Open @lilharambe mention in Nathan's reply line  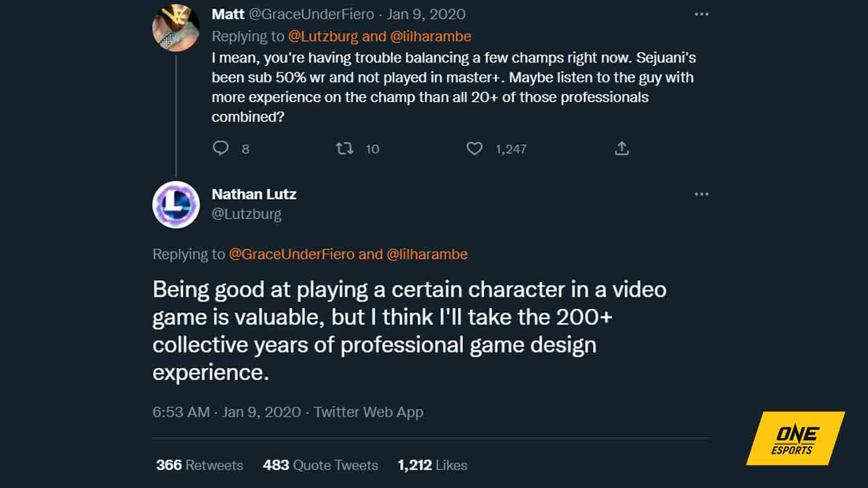(x=427, y=254)
